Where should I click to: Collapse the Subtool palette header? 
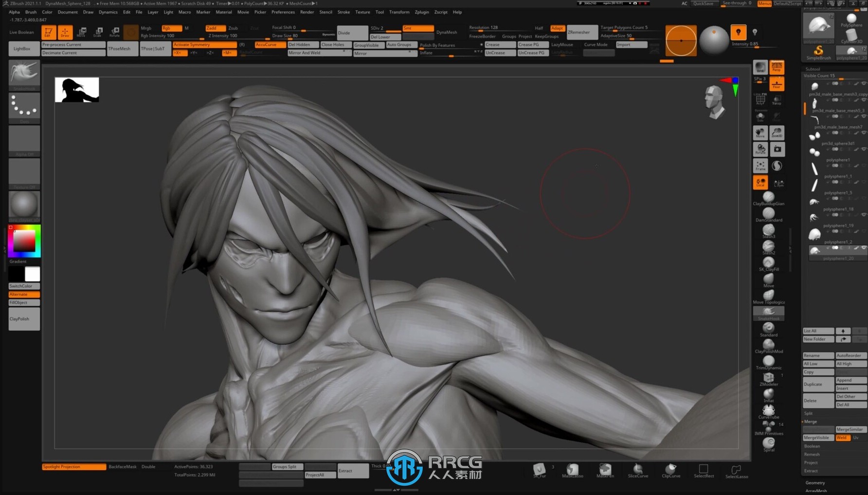click(813, 69)
